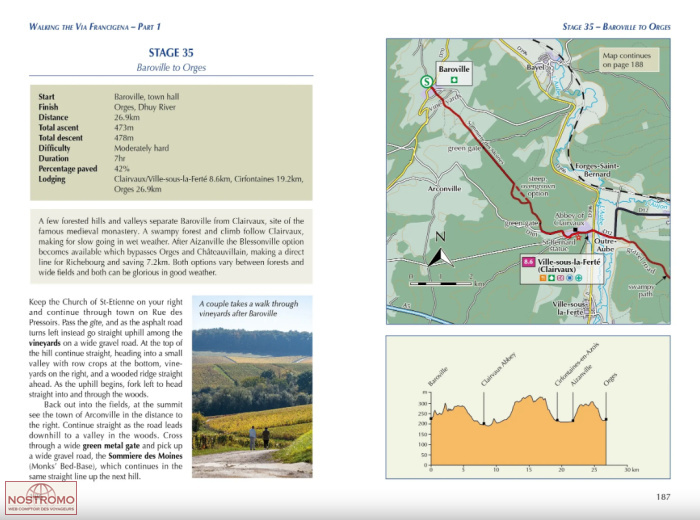Click the black square Abbey of Clairvaux marker
Screen dimensions: 700x520
click(575, 229)
